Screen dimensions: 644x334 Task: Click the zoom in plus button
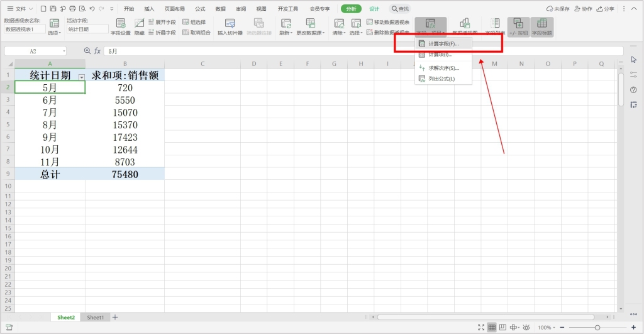pyautogui.click(x=634, y=328)
